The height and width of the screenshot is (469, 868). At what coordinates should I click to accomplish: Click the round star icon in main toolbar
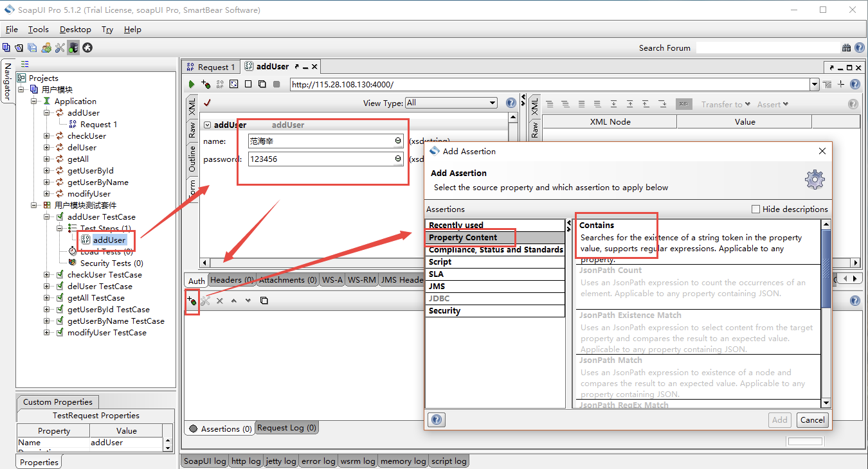point(87,48)
